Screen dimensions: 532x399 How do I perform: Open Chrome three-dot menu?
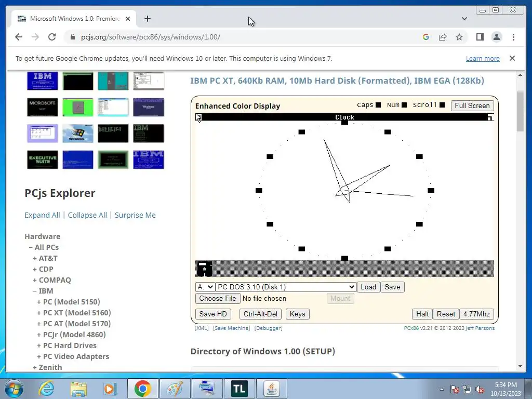point(514,37)
